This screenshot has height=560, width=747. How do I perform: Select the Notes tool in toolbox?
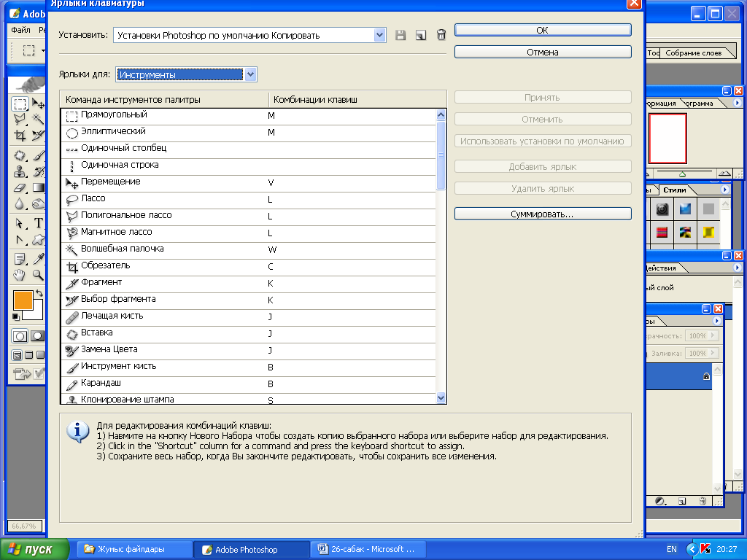pyautogui.click(x=20, y=259)
